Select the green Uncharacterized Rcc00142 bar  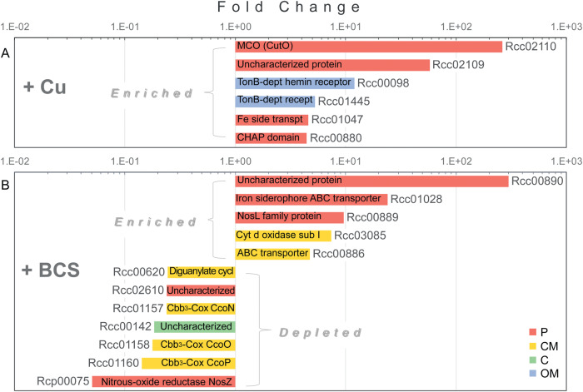coord(195,326)
